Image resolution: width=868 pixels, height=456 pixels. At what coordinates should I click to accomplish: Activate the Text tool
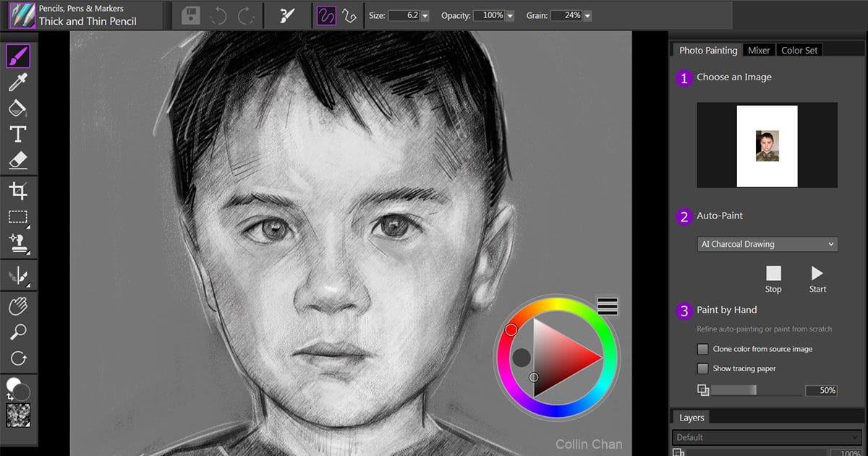pos(18,134)
